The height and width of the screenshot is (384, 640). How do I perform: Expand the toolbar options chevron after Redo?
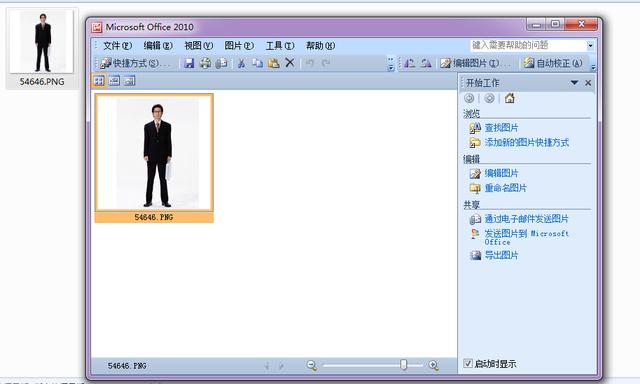click(391, 63)
